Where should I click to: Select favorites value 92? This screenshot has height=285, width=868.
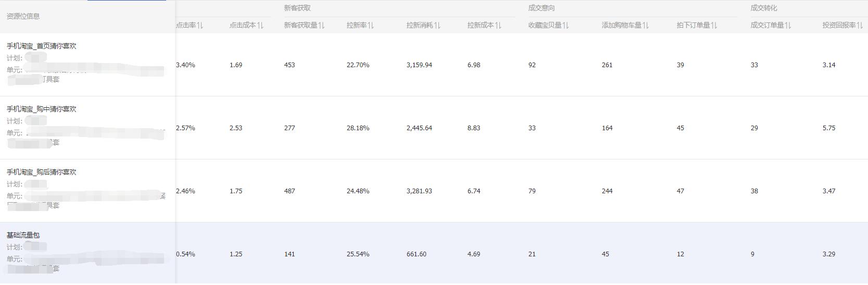(532, 65)
